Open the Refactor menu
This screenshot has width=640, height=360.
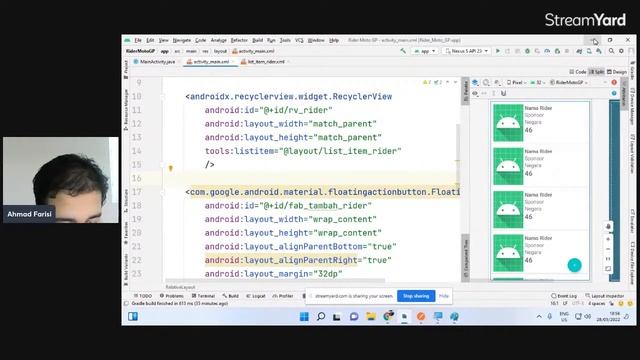(239, 40)
